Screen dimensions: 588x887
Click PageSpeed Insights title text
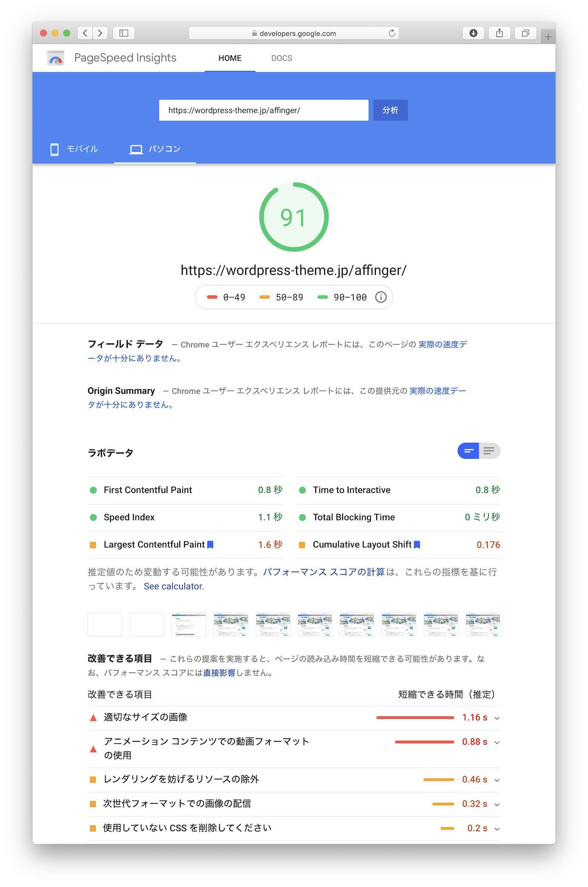tap(125, 58)
